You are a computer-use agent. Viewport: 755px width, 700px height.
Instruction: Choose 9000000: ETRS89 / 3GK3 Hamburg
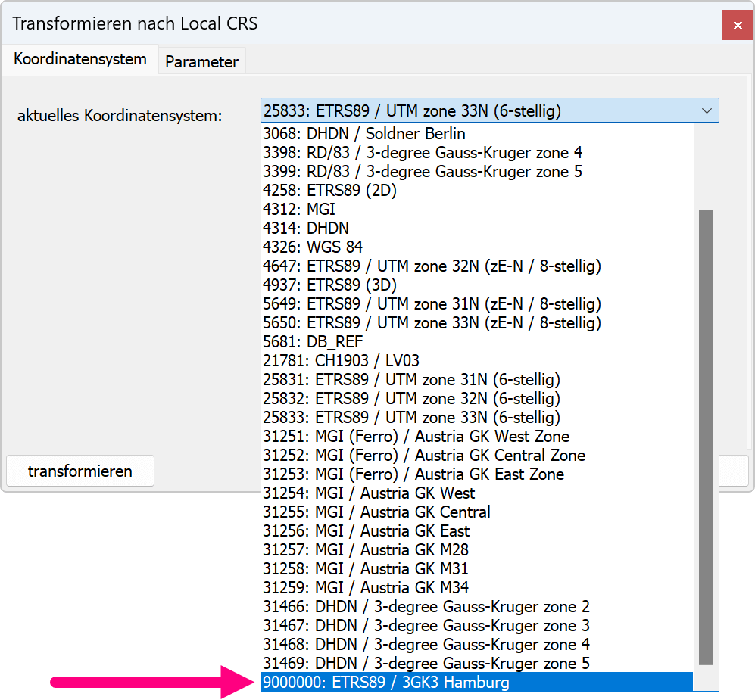coord(386,683)
